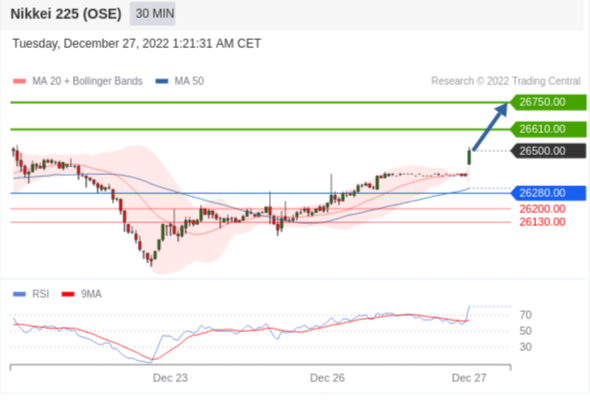
Task: Click the RSI legend label
Action: pyautogui.click(x=41, y=294)
